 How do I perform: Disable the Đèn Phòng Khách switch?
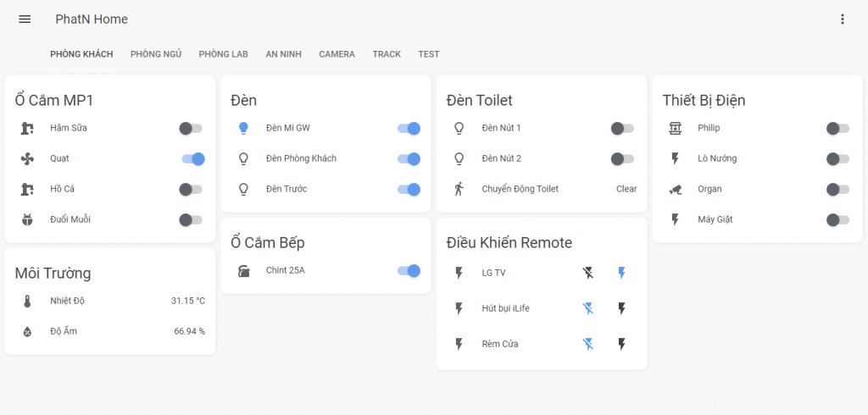[x=409, y=159]
